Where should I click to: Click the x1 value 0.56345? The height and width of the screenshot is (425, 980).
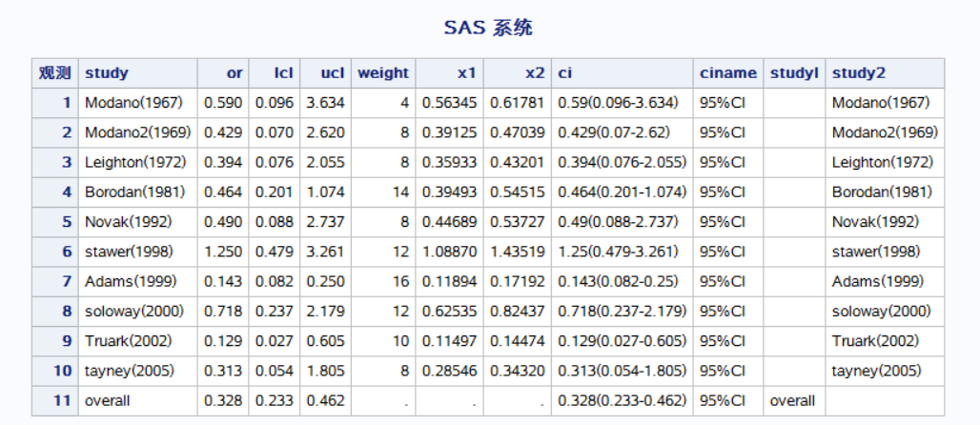449,103
